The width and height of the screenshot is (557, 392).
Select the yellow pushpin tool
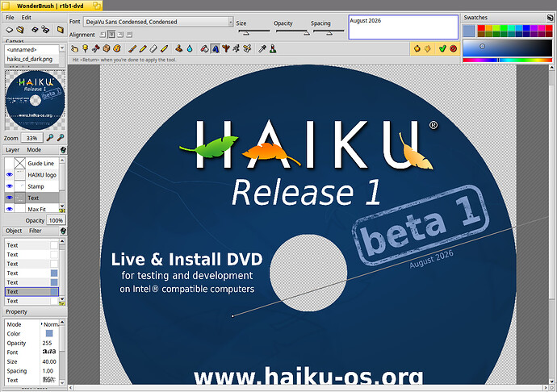(x=85, y=48)
